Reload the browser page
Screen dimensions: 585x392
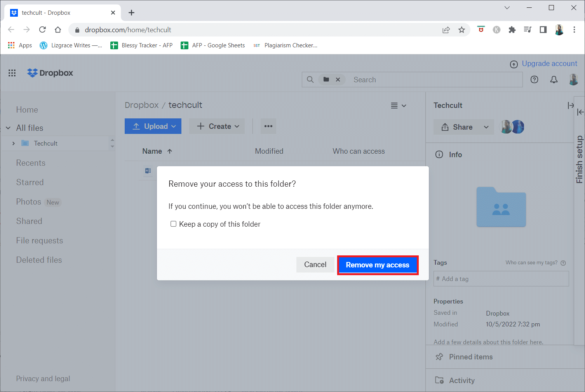pos(42,29)
